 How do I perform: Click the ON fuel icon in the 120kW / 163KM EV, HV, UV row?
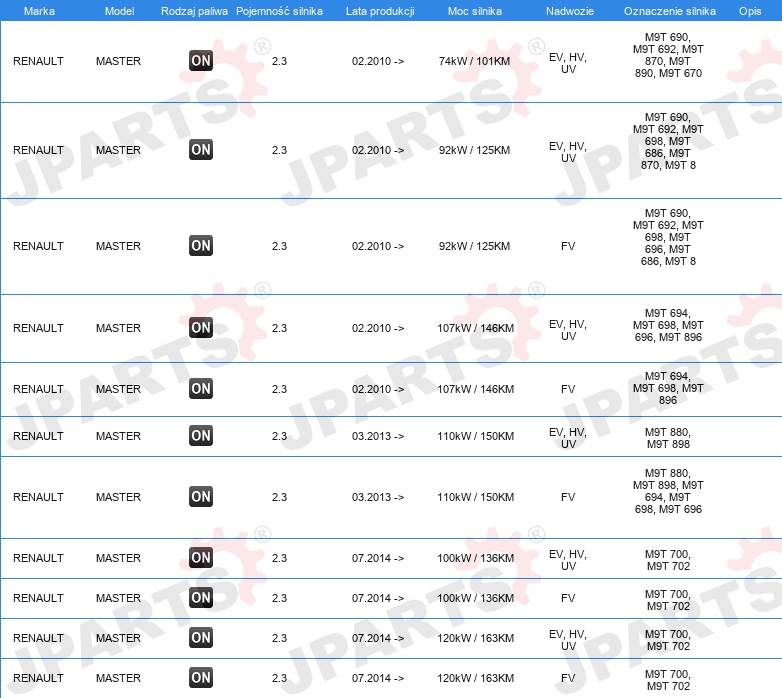(x=201, y=638)
